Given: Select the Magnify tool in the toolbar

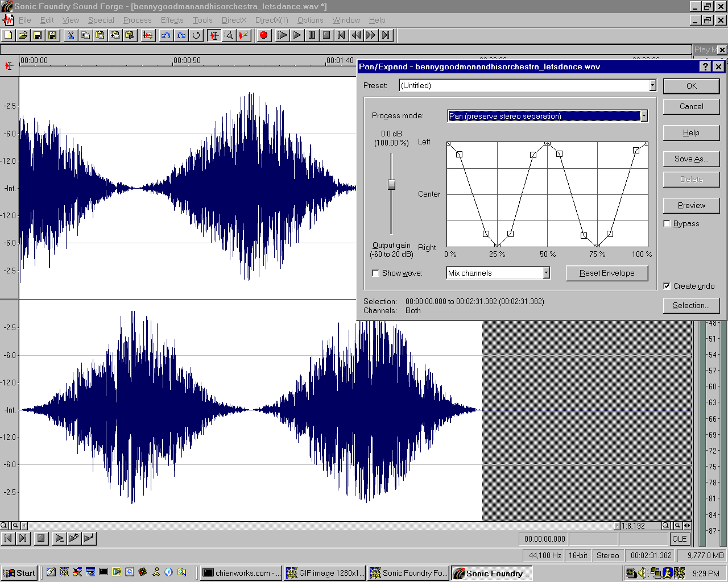Looking at the screenshot, I should click(229, 35).
